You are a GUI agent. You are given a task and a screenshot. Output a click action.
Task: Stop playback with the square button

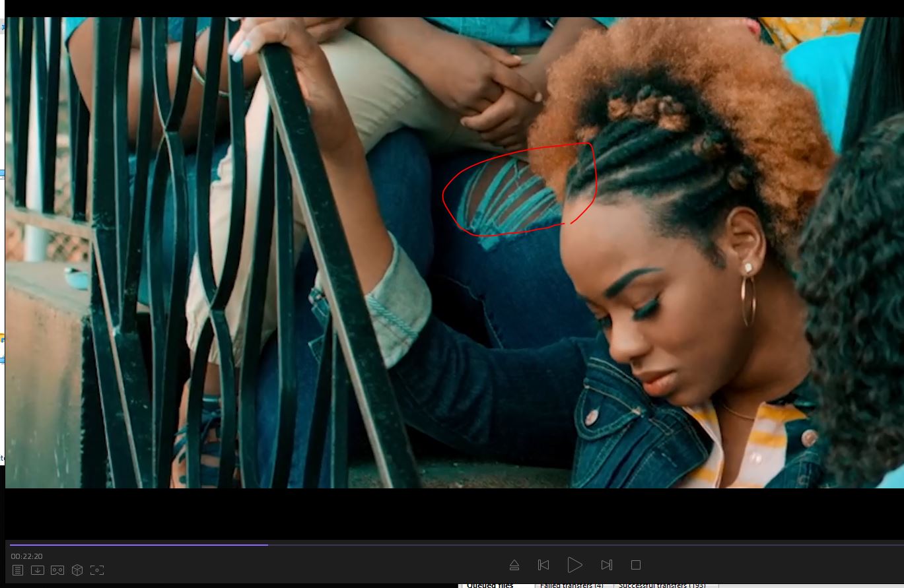pyautogui.click(x=636, y=565)
